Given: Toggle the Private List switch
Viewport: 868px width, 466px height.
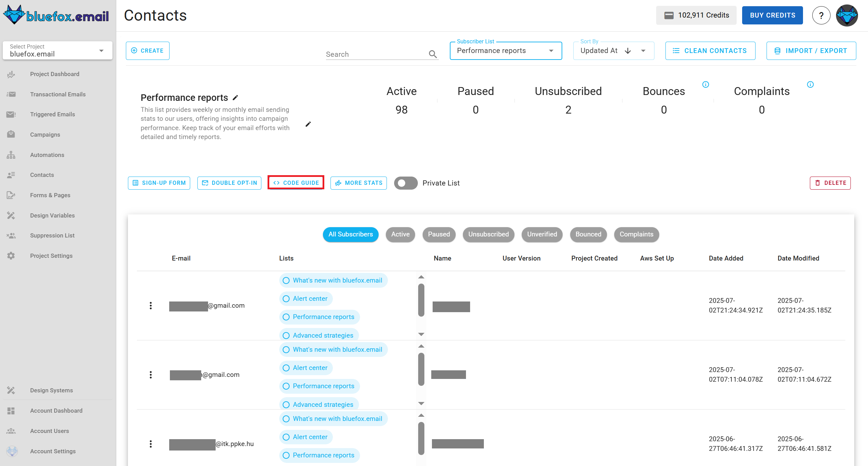Looking at the screenshot, I should tap(406, 183).
